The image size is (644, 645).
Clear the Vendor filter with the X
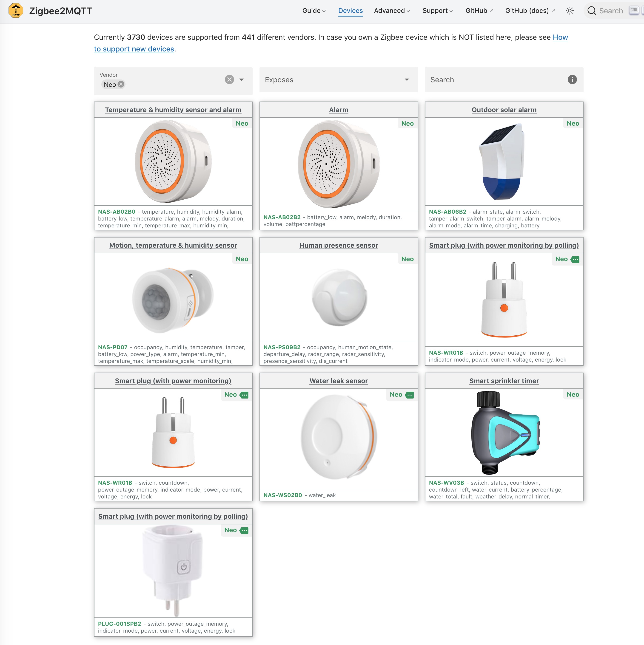(229, 79)
